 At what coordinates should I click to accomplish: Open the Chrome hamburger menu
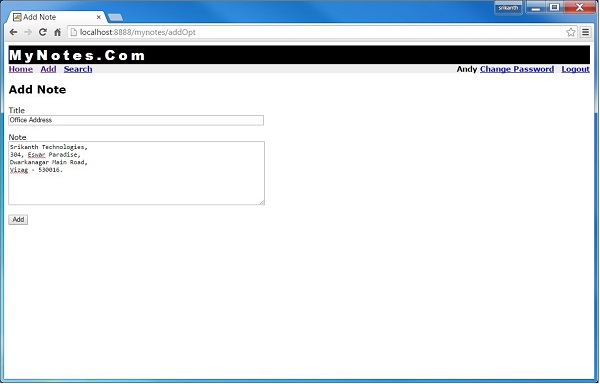[x=585, y=32]
